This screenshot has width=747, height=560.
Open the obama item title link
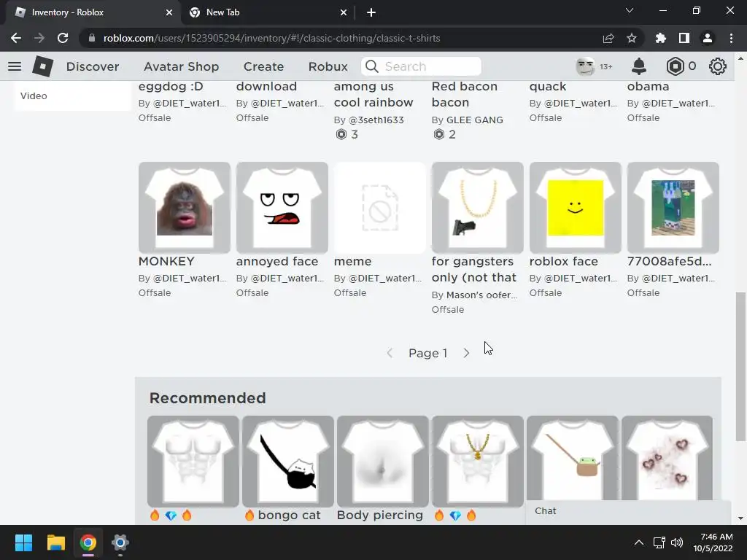coord(648,87)
